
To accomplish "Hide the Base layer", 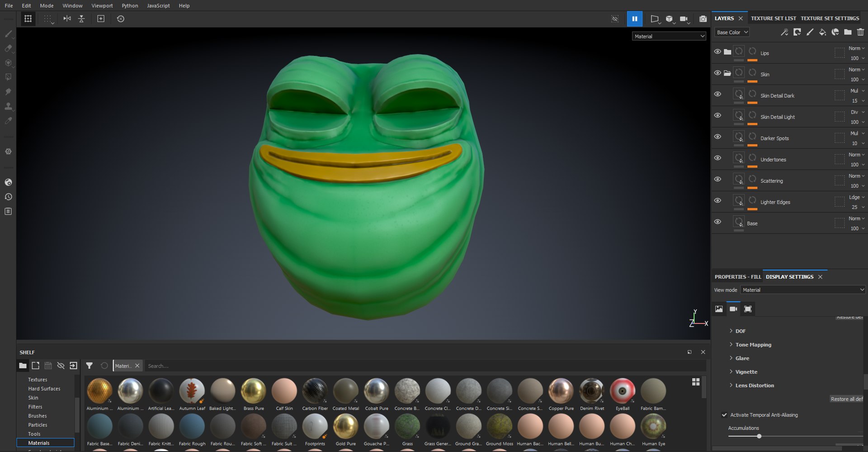I will [x=717, y=222].
